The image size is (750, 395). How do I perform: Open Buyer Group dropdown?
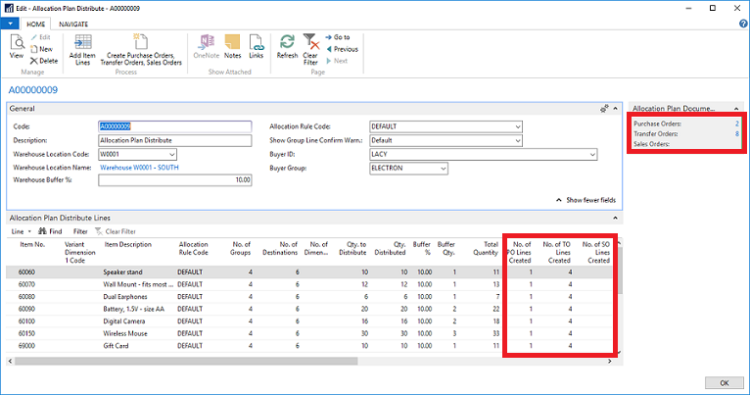[x=443, y=168]
